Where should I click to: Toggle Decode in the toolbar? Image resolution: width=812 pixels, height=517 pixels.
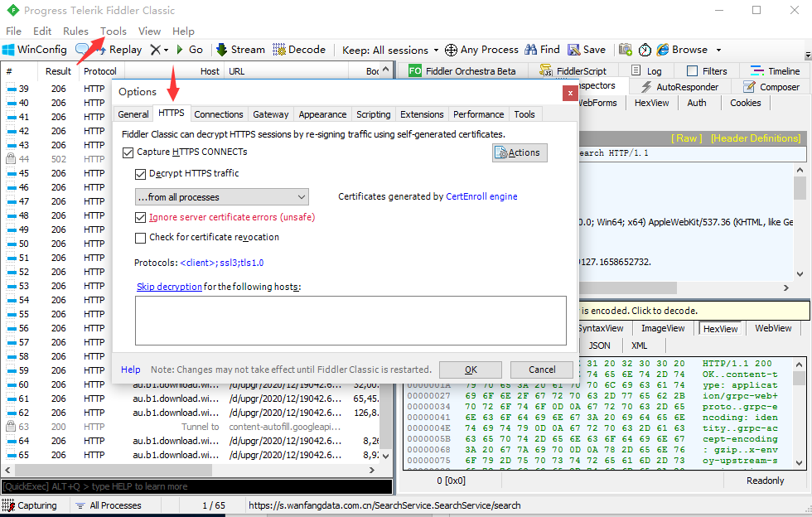(299, 50)
